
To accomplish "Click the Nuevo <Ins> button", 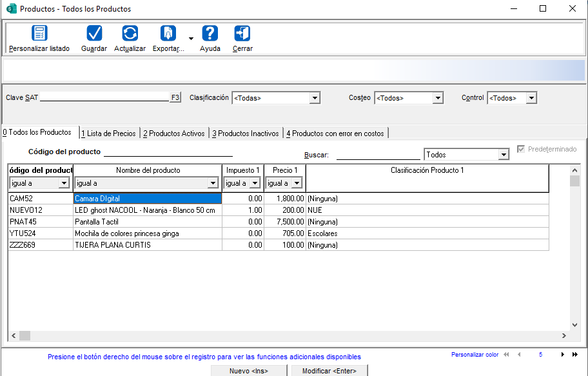I will pyautogui.click(x=249, y=370).
